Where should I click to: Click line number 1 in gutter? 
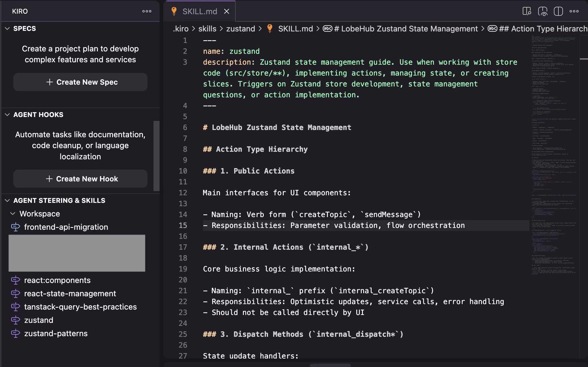[x=185, y=40]
